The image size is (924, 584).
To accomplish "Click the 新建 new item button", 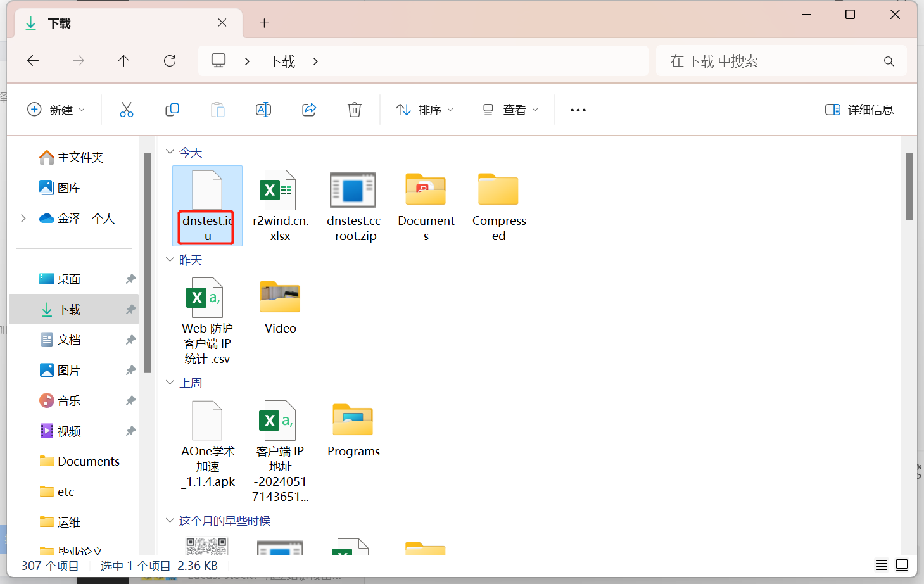I will tap(56, 110).
